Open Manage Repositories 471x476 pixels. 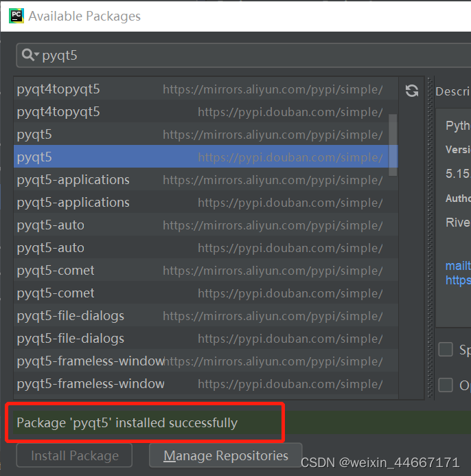[x=225, y=455]
